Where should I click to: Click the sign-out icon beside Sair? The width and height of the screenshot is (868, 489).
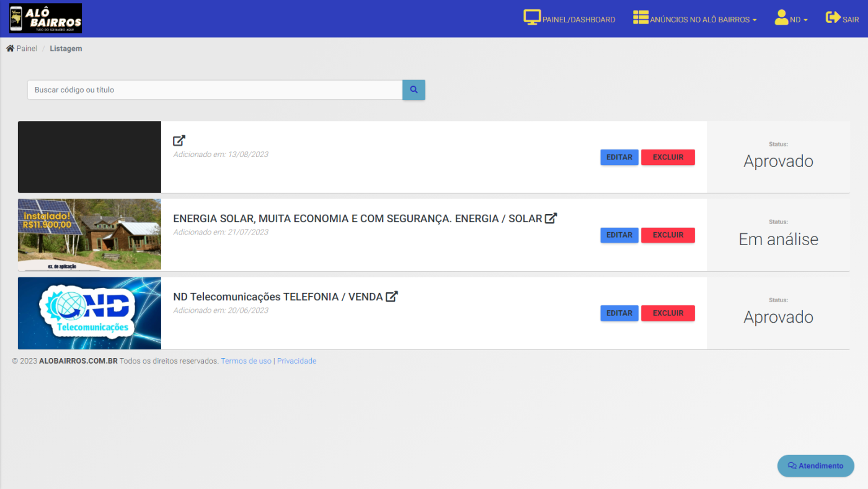[833, 17]
